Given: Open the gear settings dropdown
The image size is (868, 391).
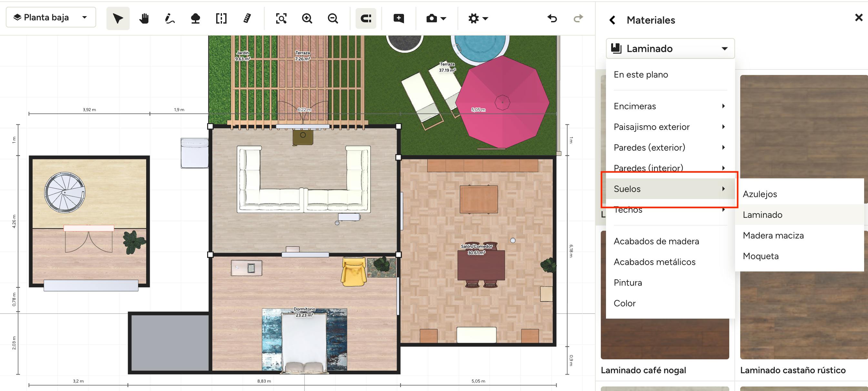Looking at the screenshot, I should [478, 18].
